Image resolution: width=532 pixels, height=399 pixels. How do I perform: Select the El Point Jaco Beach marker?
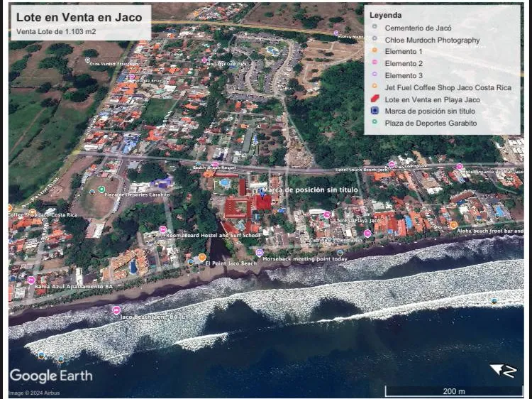click(202, 258)
